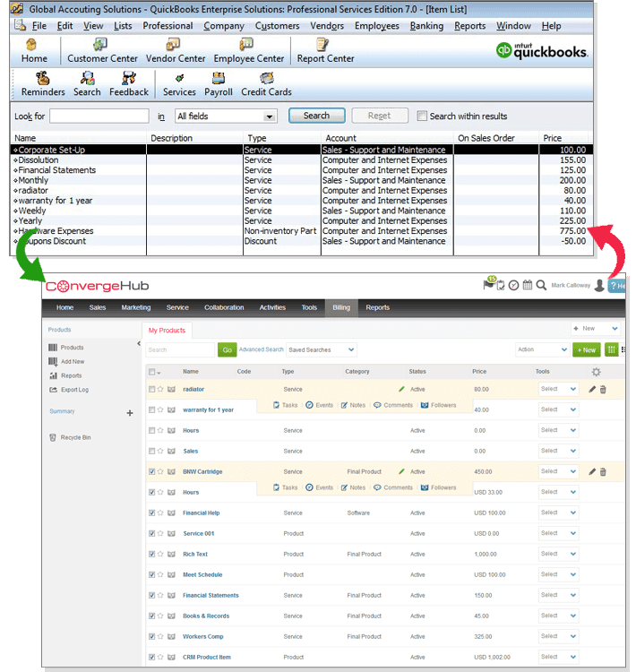Open Payroll in QuickBooks toolbar
Screen dimensions: 636x672
(x=219, y=84)
